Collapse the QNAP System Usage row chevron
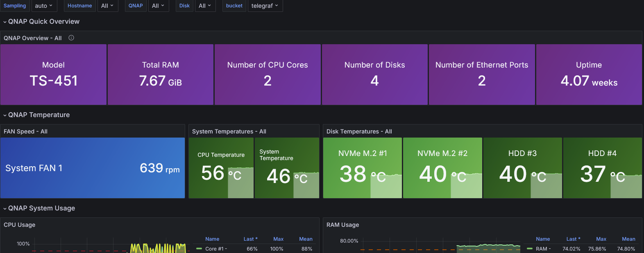 click(5, 208)
